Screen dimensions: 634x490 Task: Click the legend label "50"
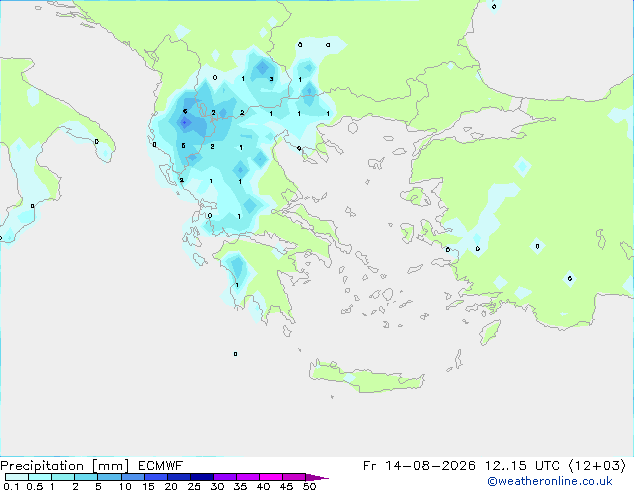[x=309, y=486]
